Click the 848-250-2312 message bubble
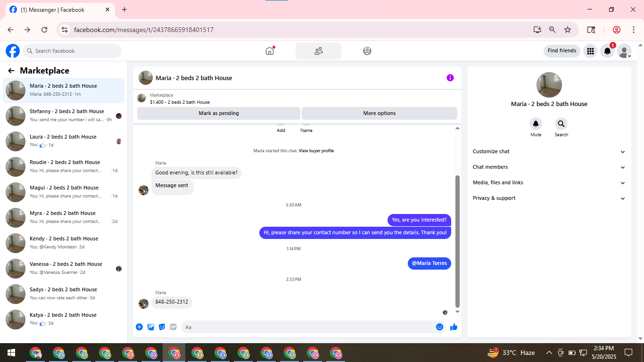 coord(172,302)
